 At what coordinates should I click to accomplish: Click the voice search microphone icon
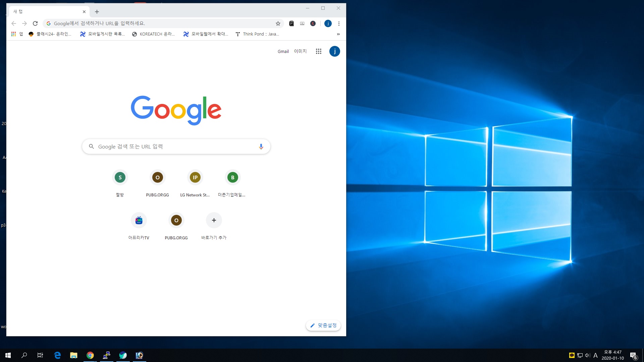click(x=261, y=146)
